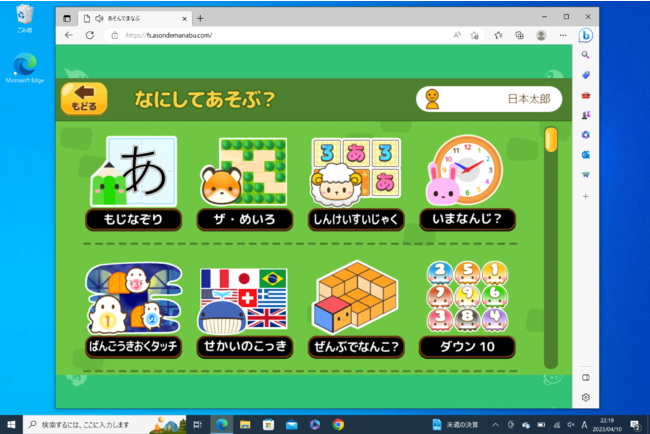The image size is (650, 434).
Task: Open the tab actions menu icon
Action: tap(67, 18)
